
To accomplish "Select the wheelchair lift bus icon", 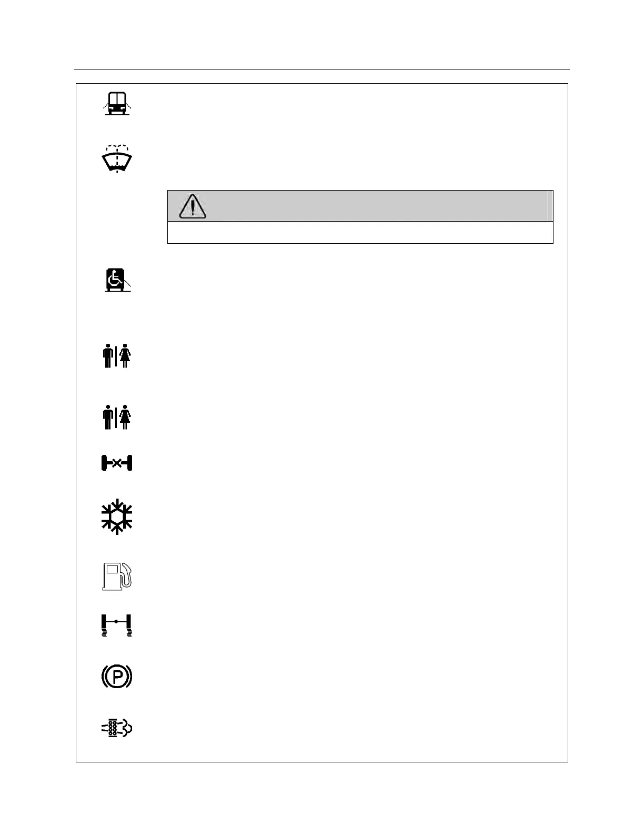I will 117,280.
